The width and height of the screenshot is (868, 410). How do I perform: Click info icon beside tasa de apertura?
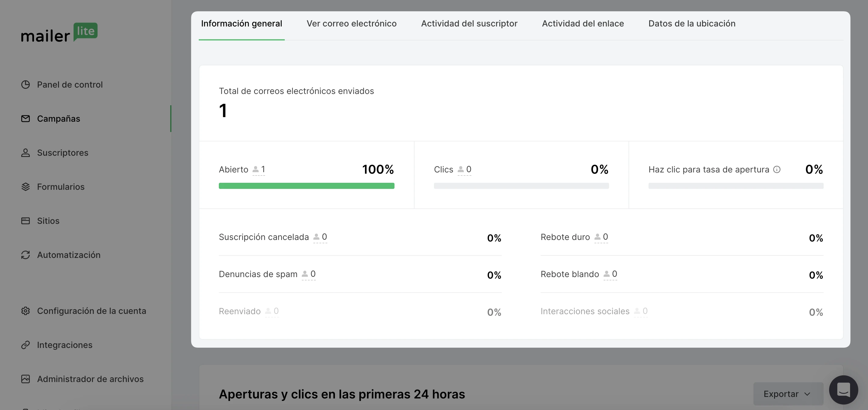click(x=777, y=169)
